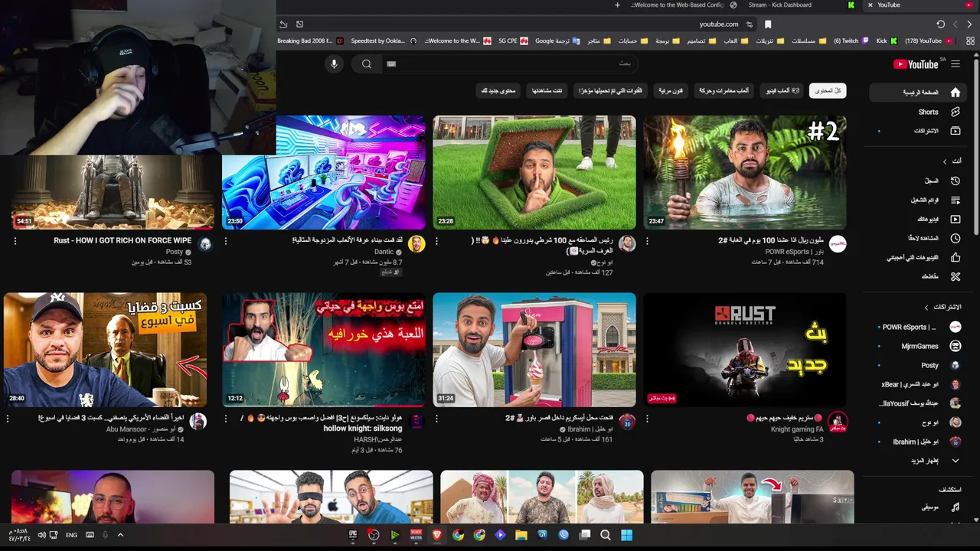
Task: Select the Action-adventure games filter chip
Action: tap(724, 90)
